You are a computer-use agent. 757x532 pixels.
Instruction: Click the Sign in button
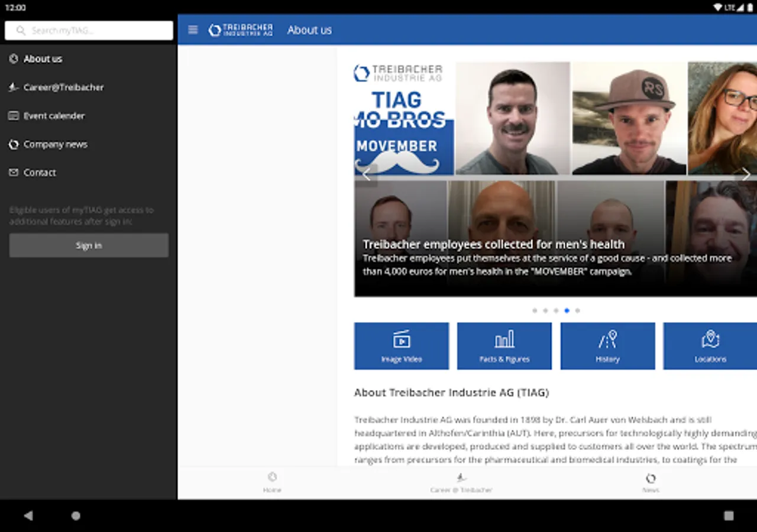[x=89, y=245]
